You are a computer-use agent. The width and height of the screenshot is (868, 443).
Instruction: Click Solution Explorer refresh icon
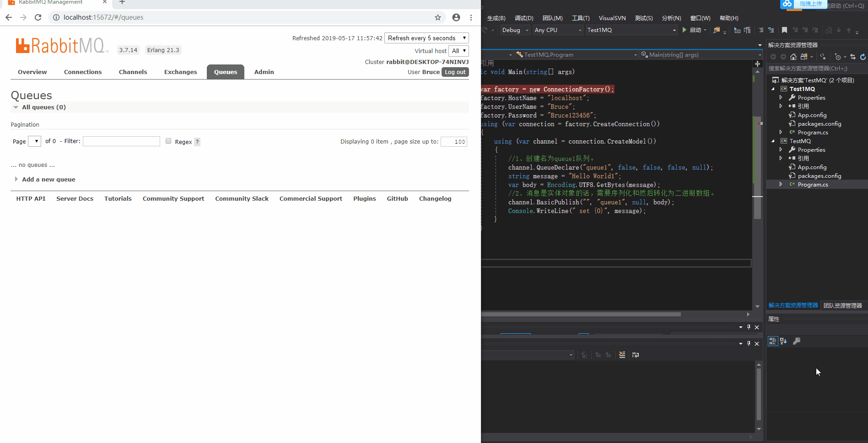[863, 57]
